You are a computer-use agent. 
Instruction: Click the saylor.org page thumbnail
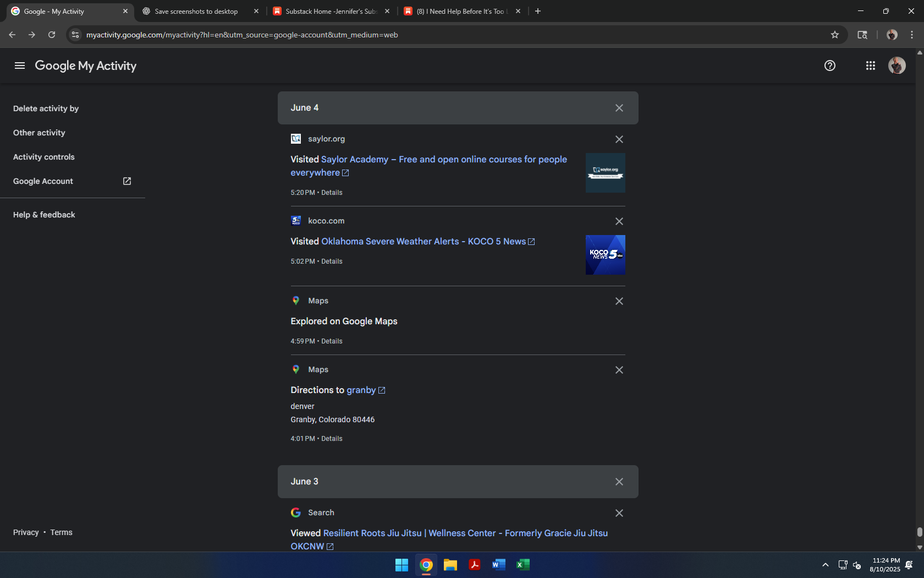tap(606, 173)
